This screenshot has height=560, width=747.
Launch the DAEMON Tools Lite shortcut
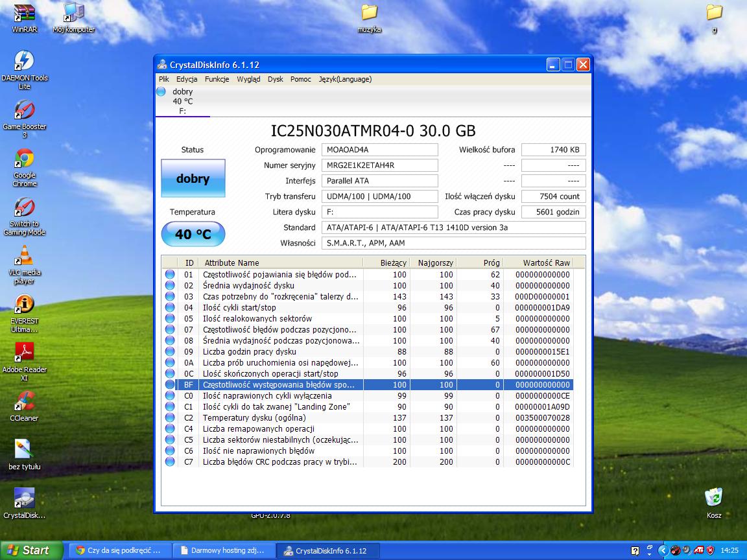tap(24, 70)
